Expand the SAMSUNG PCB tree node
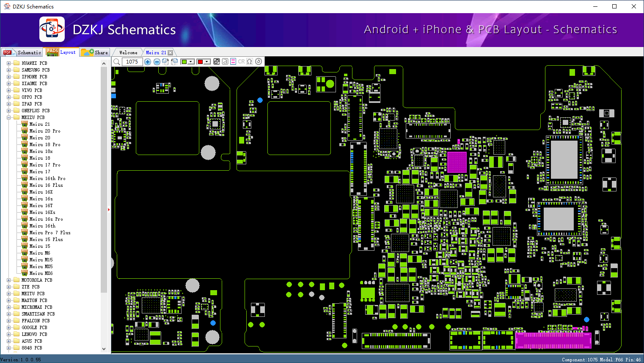This screenshot has width=644, height=363. pyautogui.click(x=8, y=70)
